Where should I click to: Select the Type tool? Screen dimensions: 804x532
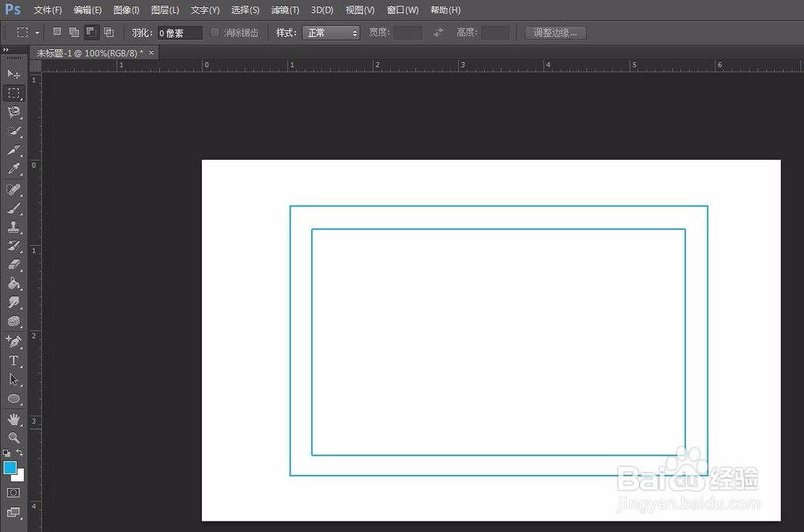click(x=14, y=360)
